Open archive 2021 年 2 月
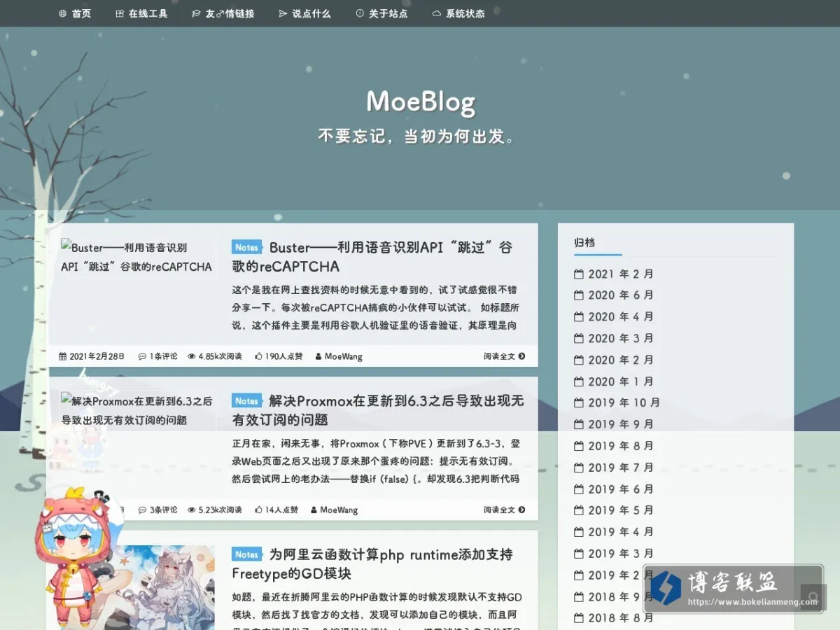Screen dimensions: 840x630 615,274
